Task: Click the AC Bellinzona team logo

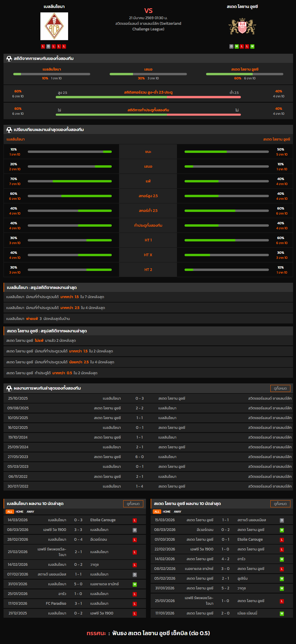Action: click(54, 26)
